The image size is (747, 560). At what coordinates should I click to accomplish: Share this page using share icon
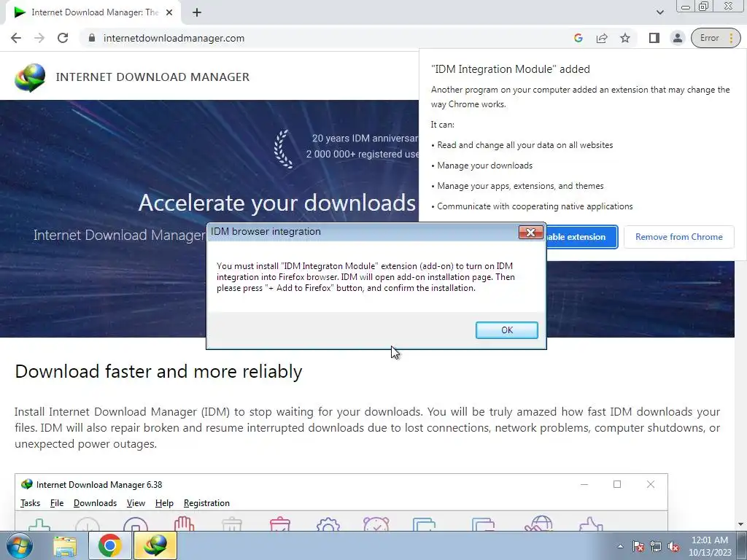pyautogui.click(x=602, y=38)
